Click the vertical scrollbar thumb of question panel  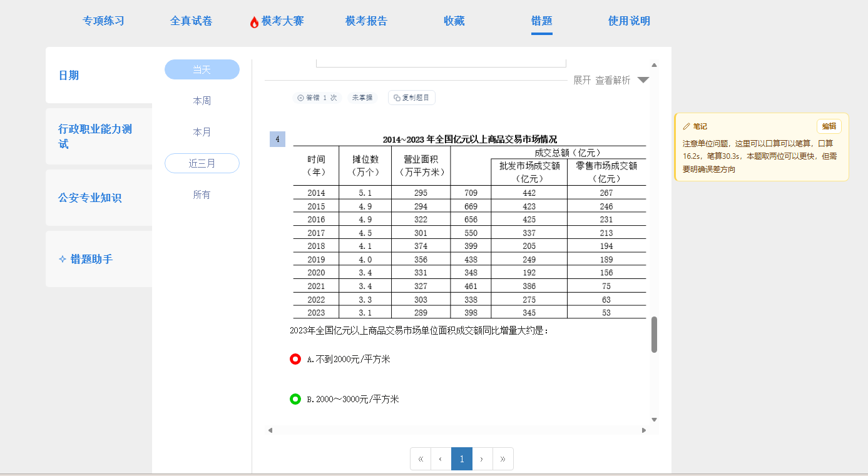click(654, 335)
